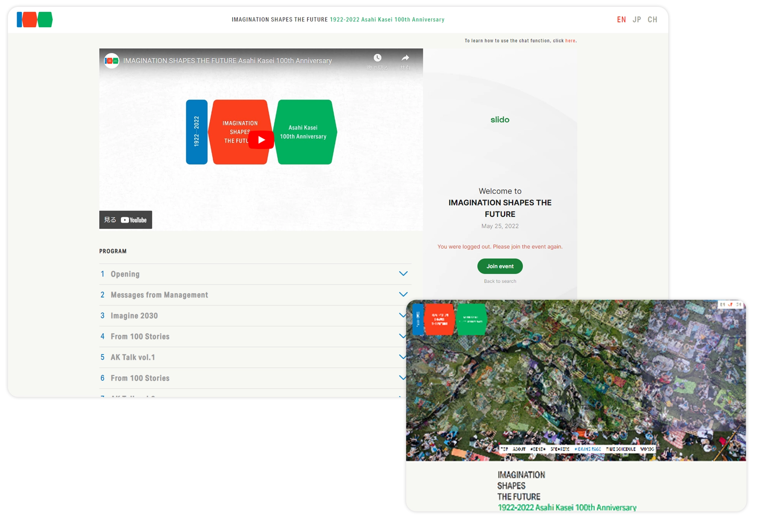
Task: Click the thumbnail's aerial crowd photo
Action: point(576,380)
